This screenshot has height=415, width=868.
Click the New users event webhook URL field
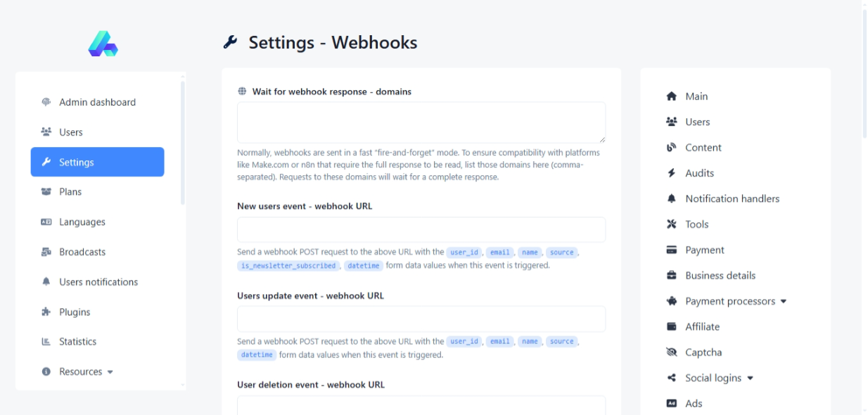pos(421,230)
